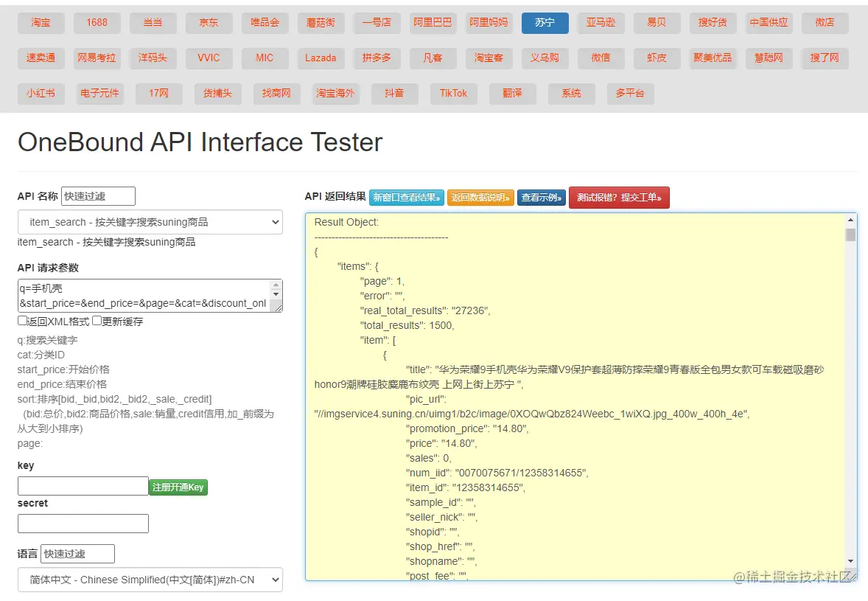Choose the 义乌购 tab
The image size is (868, 601).
click(x=545, y=58)
